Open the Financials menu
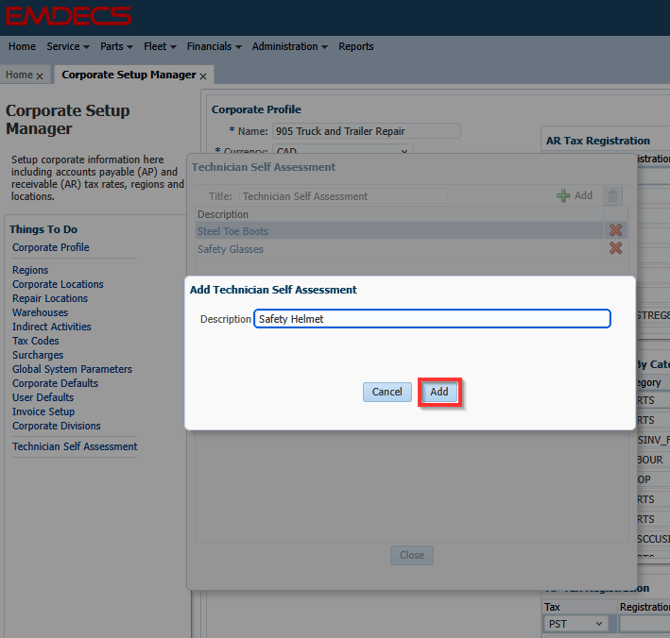Viewport: 670px width, 638px height. (214, 47)
